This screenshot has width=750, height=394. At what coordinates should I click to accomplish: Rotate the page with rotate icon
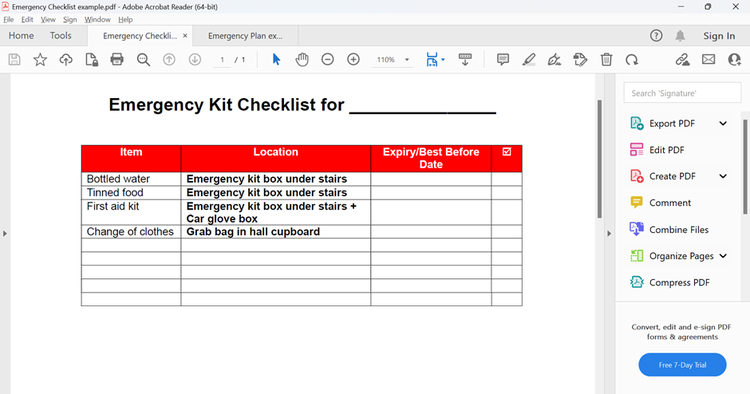632,59
